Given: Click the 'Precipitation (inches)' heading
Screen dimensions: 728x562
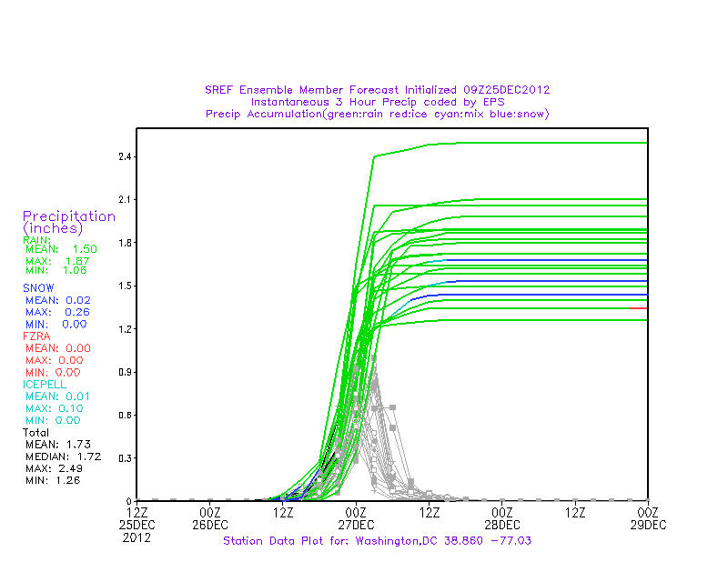Looking at the screenshot, I should tap(69, 222).
